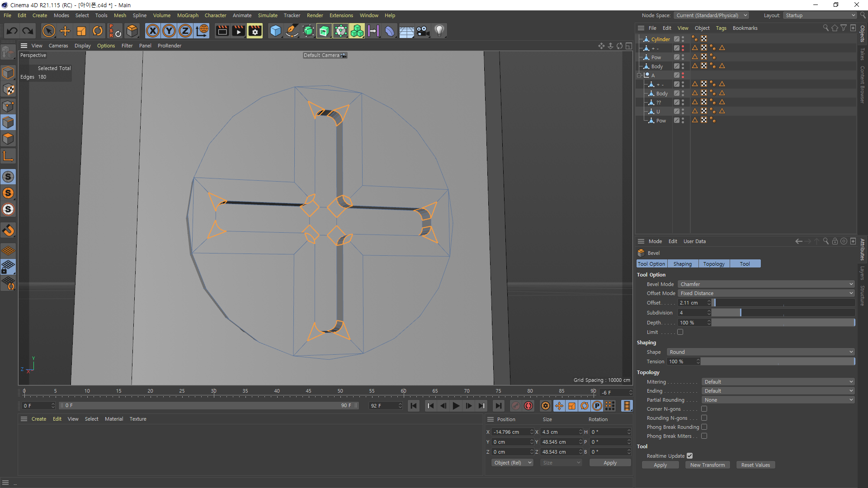Open the Edit Render Settings icon
The image size is (868, 488).
click(255, 31)
